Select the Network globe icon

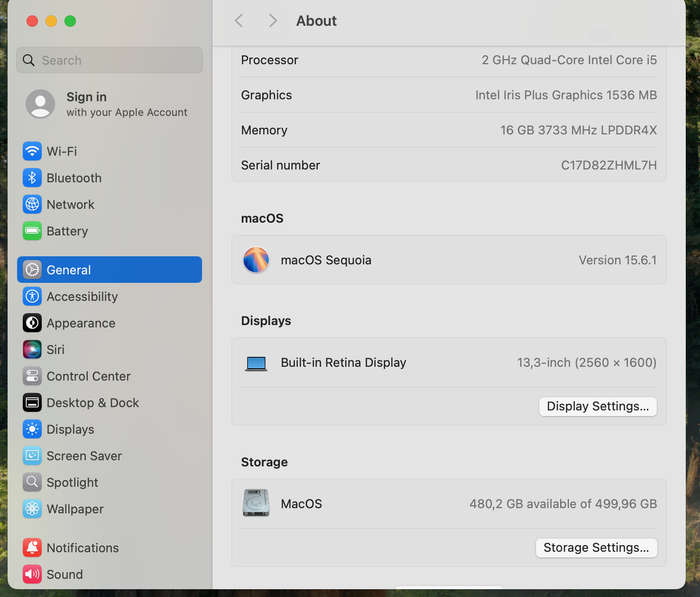pyautogui.click(x=32, y=205)
